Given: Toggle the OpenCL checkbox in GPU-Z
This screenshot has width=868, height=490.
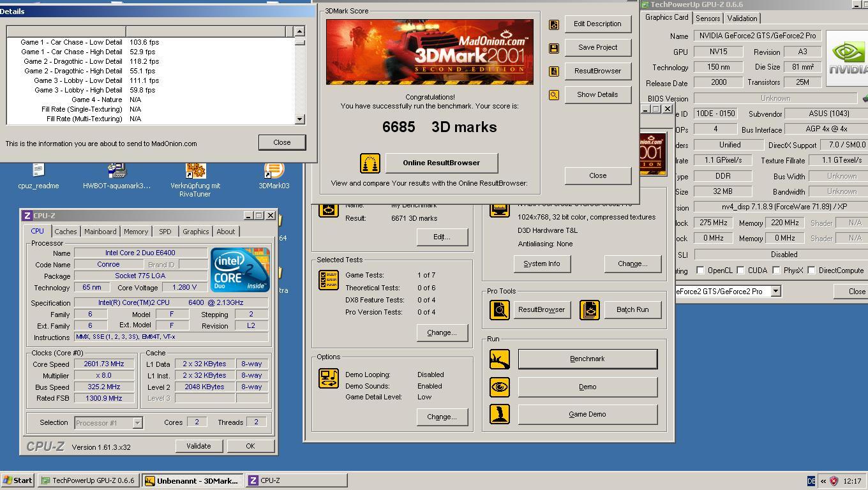Looking at the screenshot, I should [x=700, y=271].
